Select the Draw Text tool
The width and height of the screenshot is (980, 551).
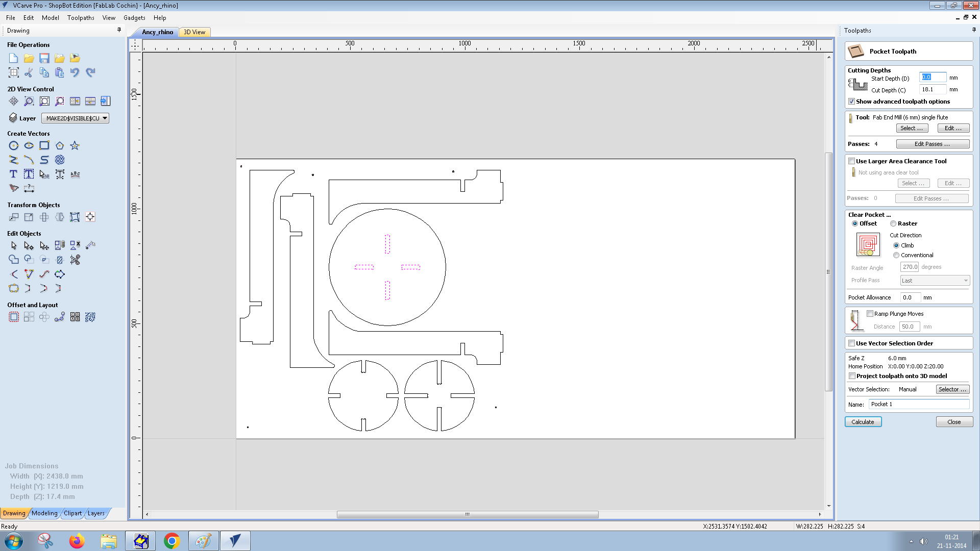point(14,174)
